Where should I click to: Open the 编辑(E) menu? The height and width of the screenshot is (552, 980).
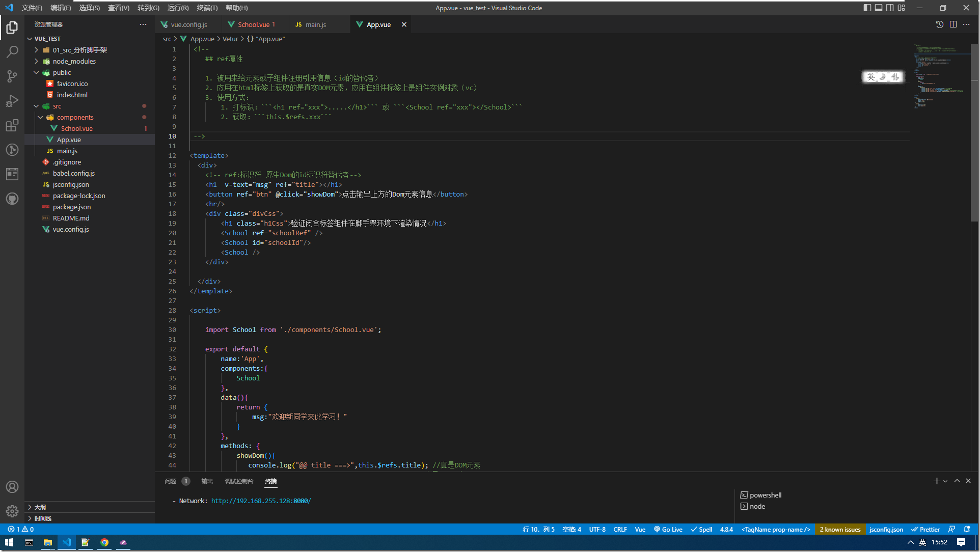coord(61,8)
